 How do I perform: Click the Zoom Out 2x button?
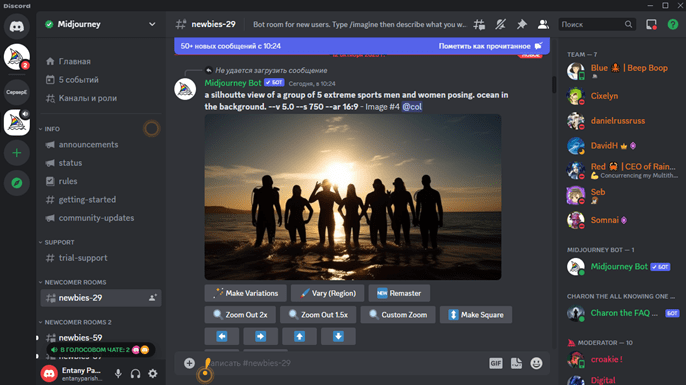pos(240,315)
